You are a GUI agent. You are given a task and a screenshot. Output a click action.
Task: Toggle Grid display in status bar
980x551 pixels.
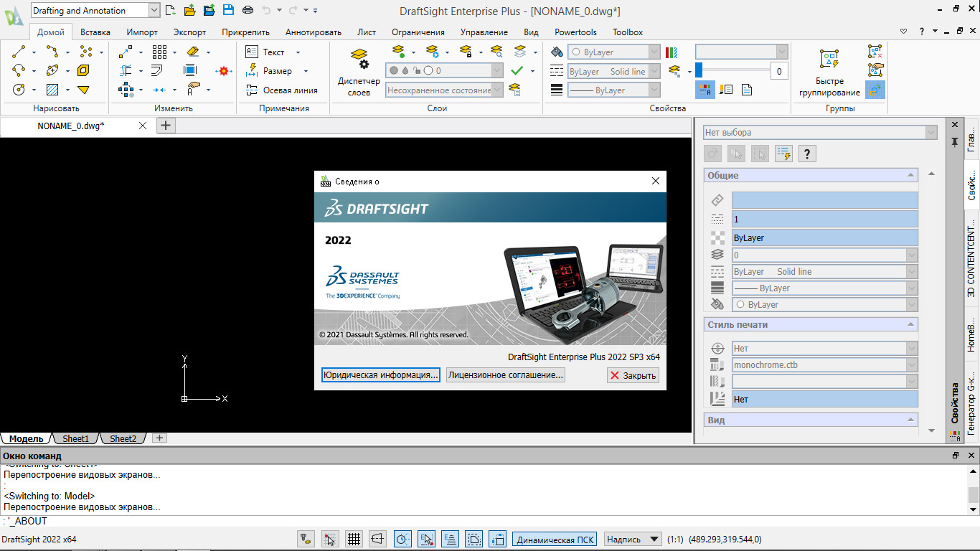[354, 539]
